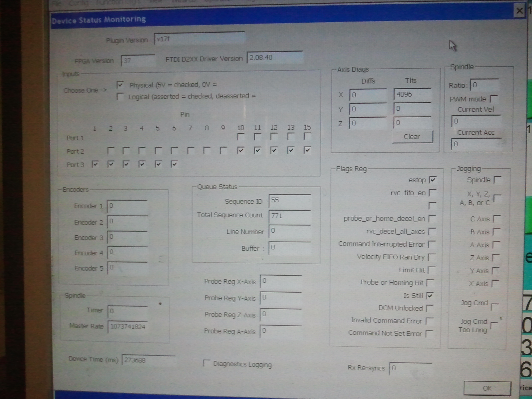Check the Logical inputs option

pyautogui.click(x=120, y=97)
